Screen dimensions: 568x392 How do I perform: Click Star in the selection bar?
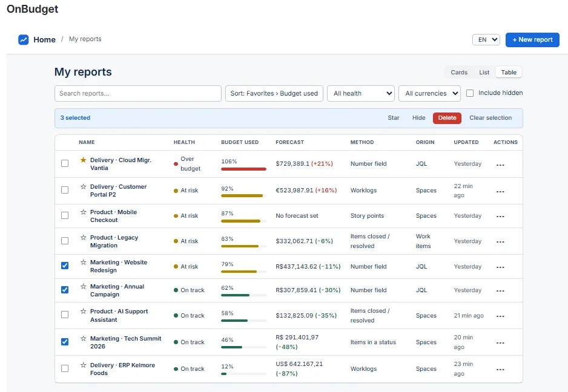(x=394, y=118)
